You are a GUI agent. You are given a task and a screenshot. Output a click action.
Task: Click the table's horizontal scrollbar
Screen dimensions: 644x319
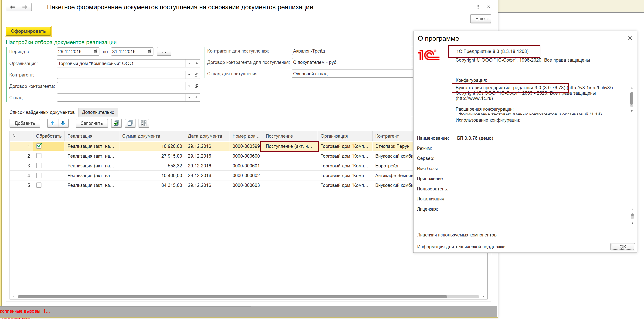232,296
